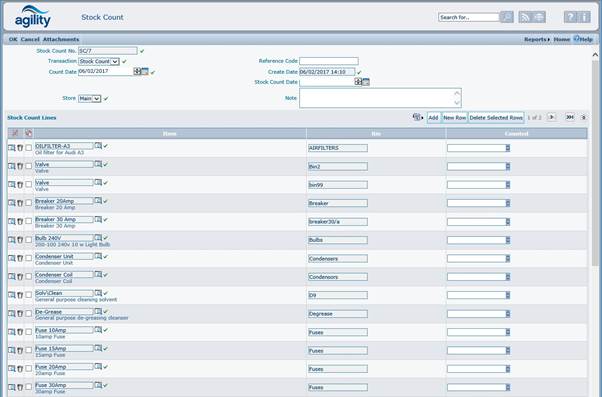Viewport: 602px width, 397px height.
Task: Click Delete Selected Rows button
Action: (496, 117)
